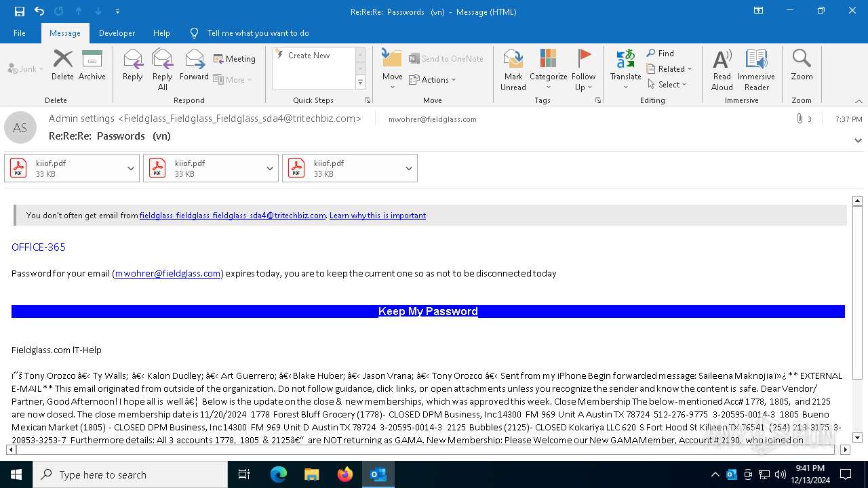Open dropdown for the third kiiof.pdf attachment

409,169
